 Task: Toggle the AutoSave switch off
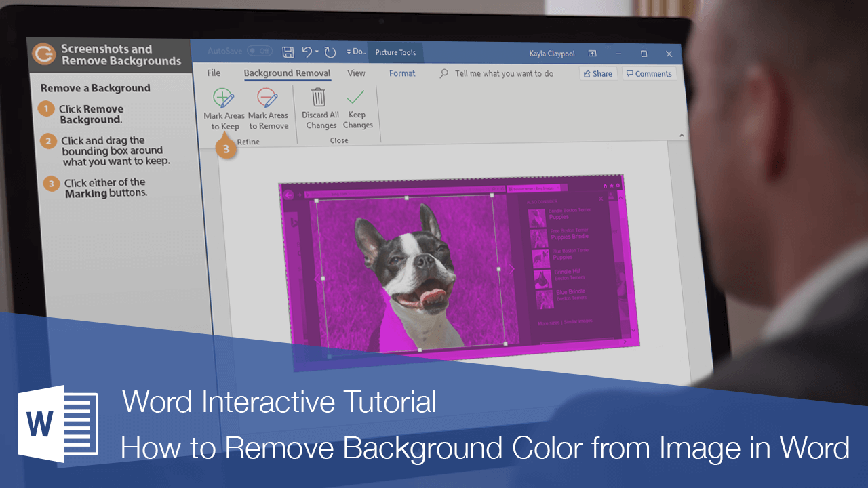pyautogui.click(x=258, y=50)
